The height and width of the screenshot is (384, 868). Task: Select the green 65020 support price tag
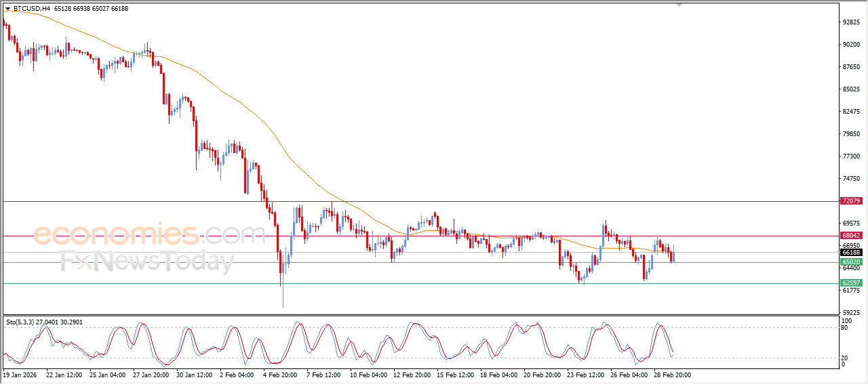click(851, 262)
